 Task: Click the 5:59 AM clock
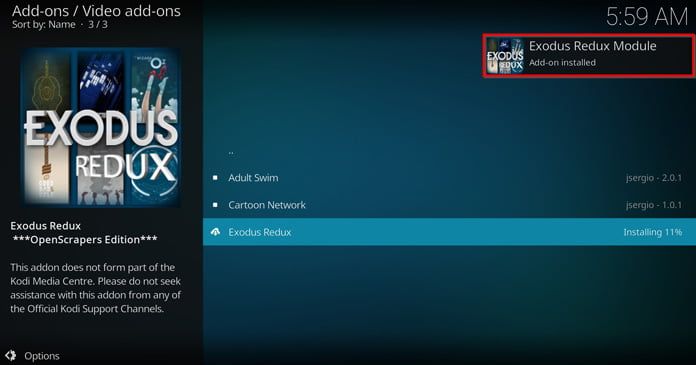coord(647,17)
